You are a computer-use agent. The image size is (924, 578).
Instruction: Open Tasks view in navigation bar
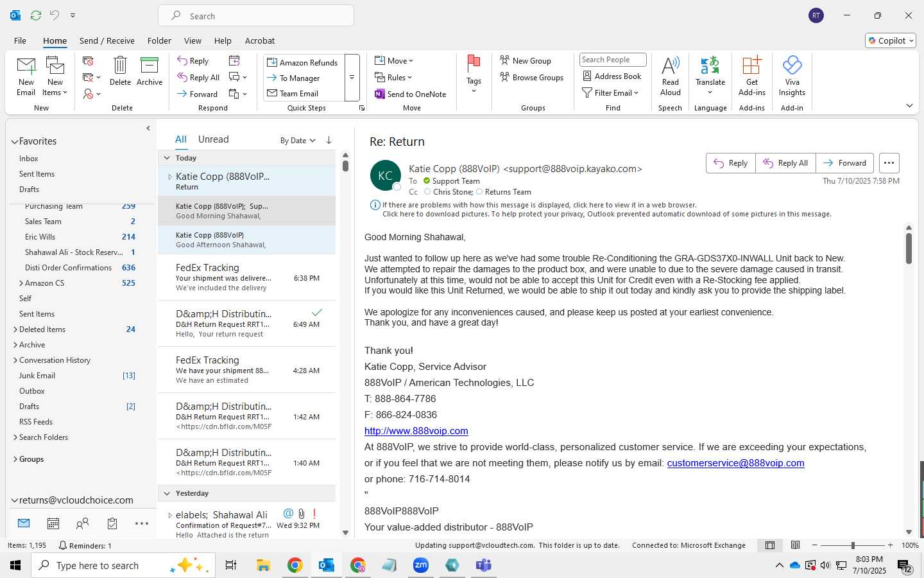112,524
